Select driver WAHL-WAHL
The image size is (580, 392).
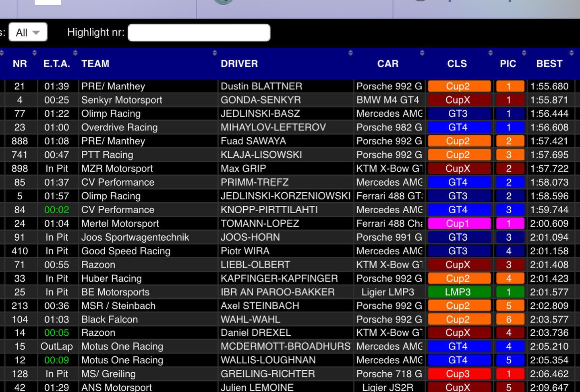pyautogui.click(x=250, y=319)
